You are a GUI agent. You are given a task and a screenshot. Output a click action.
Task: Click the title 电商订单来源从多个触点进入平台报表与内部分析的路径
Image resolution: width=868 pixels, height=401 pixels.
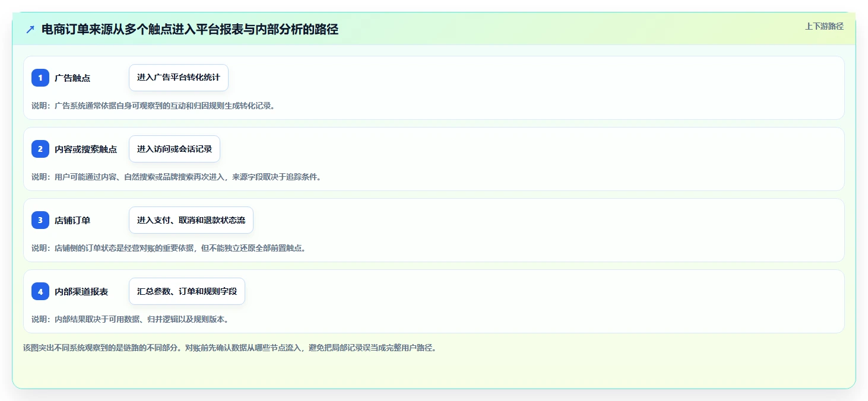(x=190, y=29)
